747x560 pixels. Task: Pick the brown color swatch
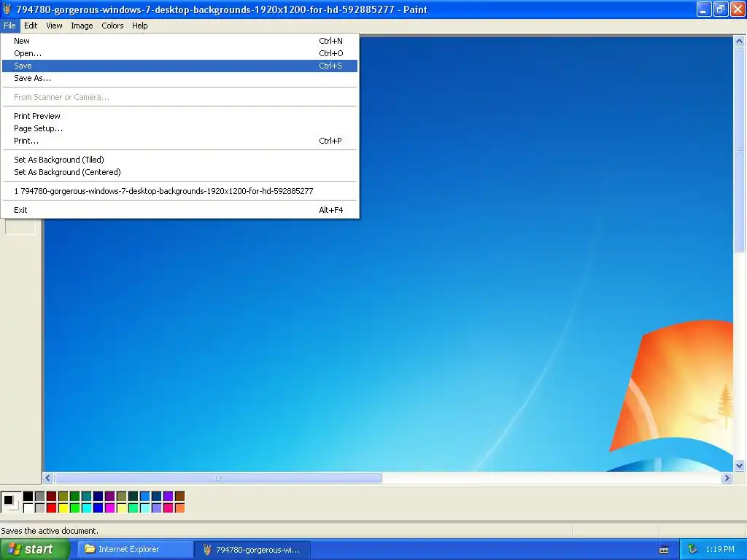(180, 497)
